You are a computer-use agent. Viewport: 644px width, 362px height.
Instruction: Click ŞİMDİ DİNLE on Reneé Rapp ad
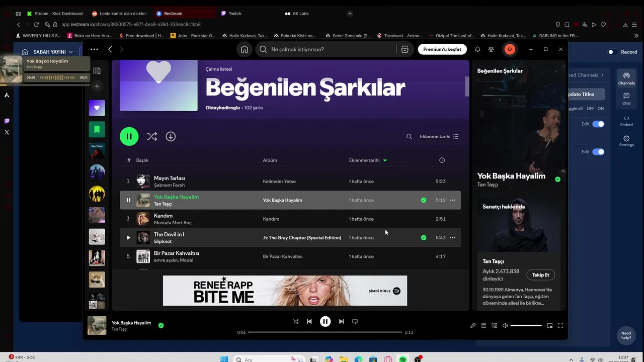(384, 291)
